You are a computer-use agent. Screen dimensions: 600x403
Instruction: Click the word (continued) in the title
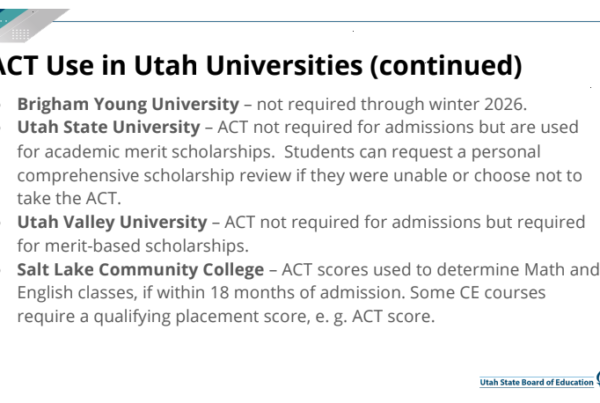(x=446, y=65)
